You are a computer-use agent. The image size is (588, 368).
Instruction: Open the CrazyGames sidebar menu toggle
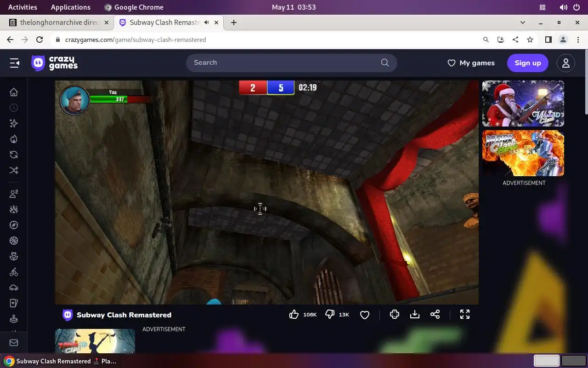coord(15,63)
